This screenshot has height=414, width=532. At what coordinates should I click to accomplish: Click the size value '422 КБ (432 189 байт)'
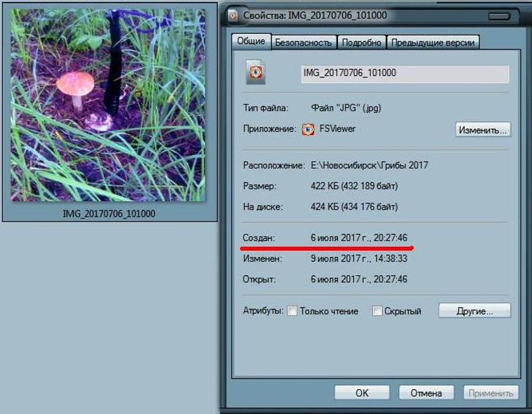354,186
